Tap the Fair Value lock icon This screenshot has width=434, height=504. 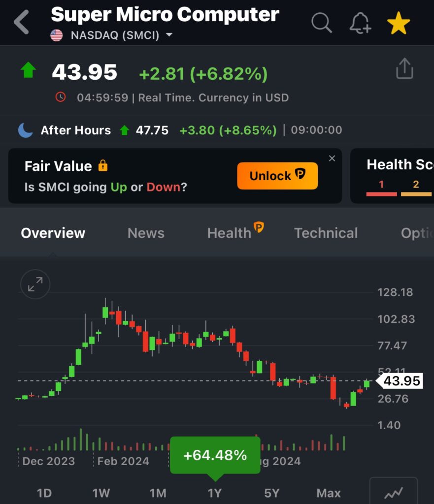pos(102,166)
